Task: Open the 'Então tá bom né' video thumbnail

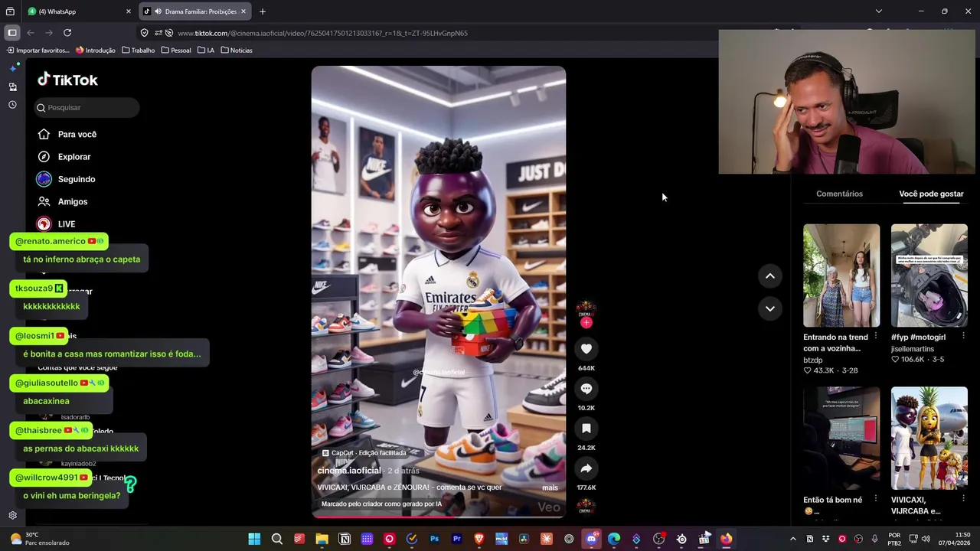Action: (841, 438)
